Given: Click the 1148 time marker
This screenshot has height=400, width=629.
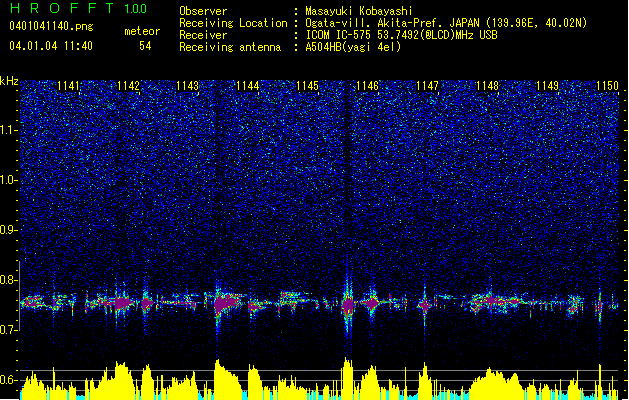Looking at the screenshot, I should point(487,86).
